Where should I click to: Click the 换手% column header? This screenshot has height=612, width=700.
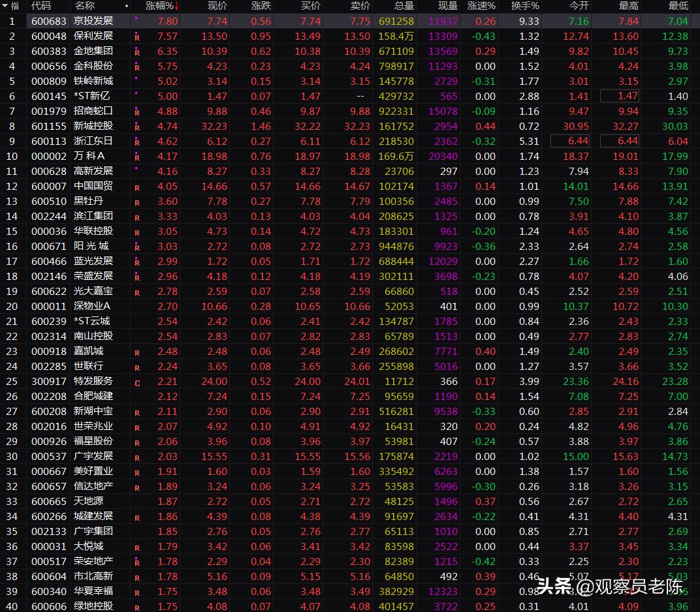click(x=525, y=6)
